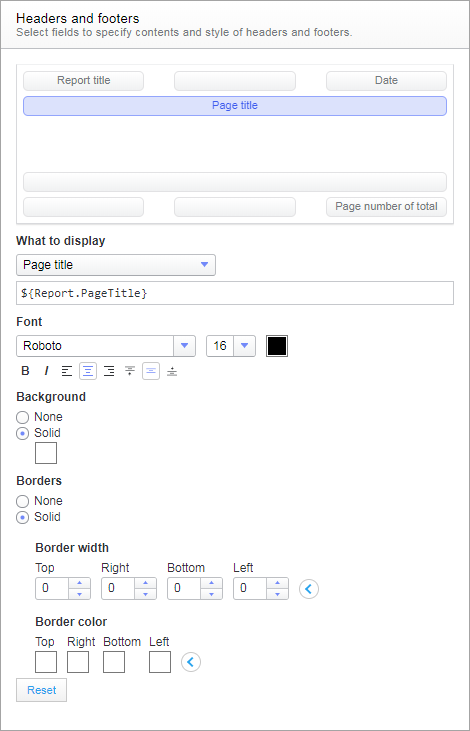Select the Report title header field
Image resolution: width=470 pixels, height=731 pixels.
pyautogui.click(x=83, y=81)
